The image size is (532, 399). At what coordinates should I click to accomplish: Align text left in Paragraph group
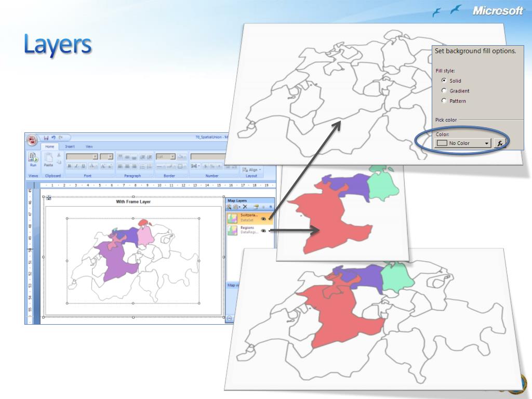pyautogui.click(x=120, y=166)
